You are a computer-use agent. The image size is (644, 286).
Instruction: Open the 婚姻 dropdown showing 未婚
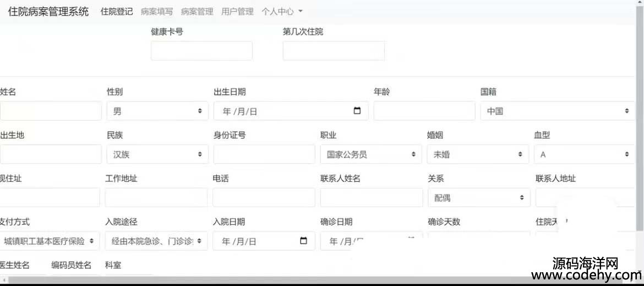point(478,154)
